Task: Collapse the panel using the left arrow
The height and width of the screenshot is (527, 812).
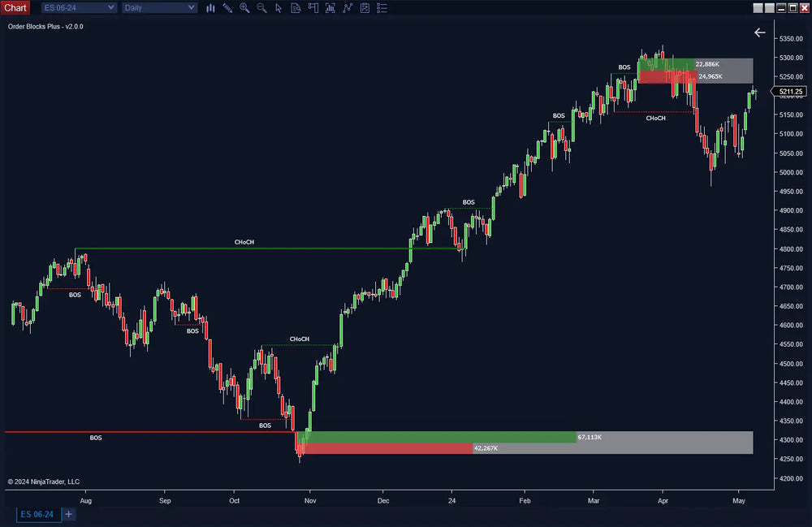Action: tap(760, 32)
